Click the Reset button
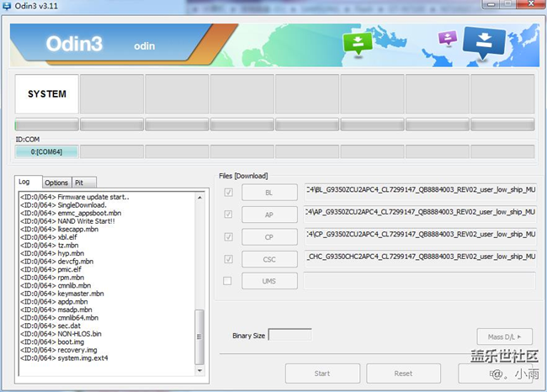The width and height of the screenshot is (547, 392). pyautogui.click(x=403, y=373)
